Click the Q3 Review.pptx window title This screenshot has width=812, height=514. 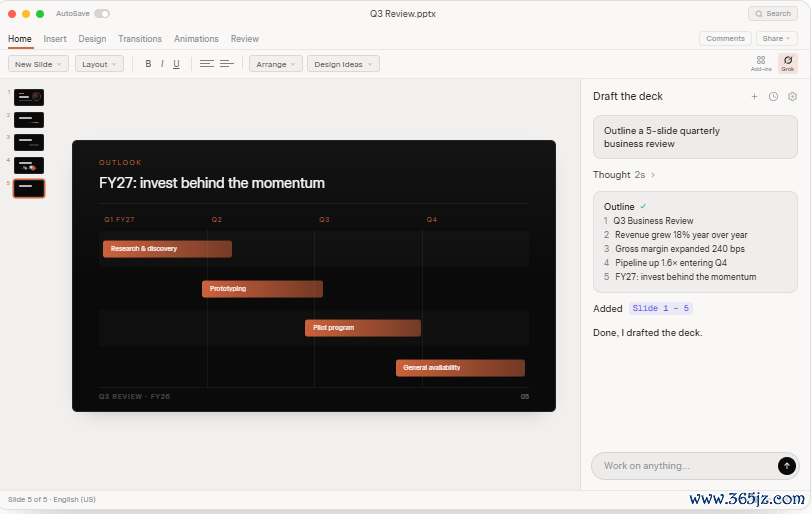click(403, 14)
